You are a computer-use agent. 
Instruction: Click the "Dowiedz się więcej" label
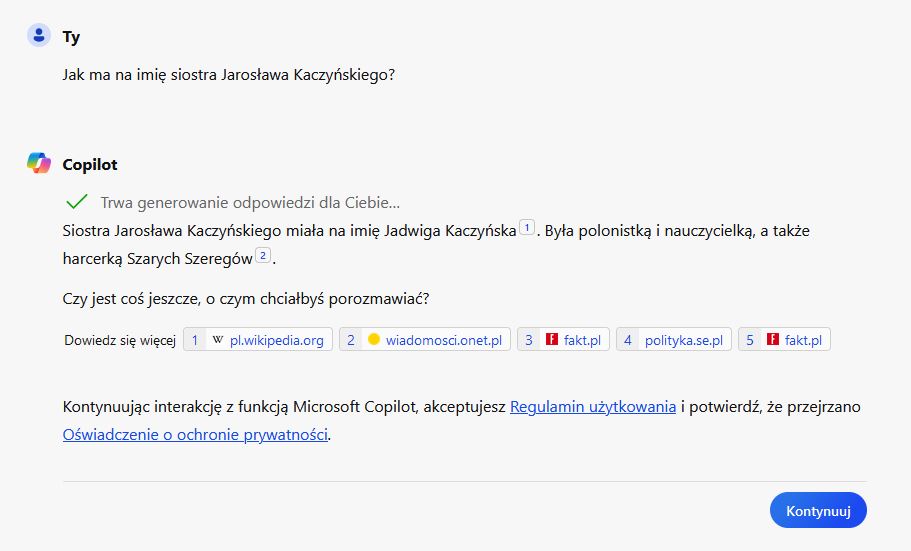[x=120, y=340]
